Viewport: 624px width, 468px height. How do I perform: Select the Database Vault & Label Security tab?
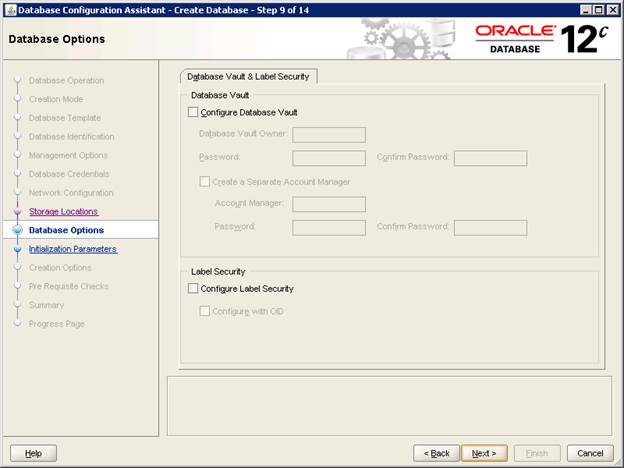pos(248,76)
